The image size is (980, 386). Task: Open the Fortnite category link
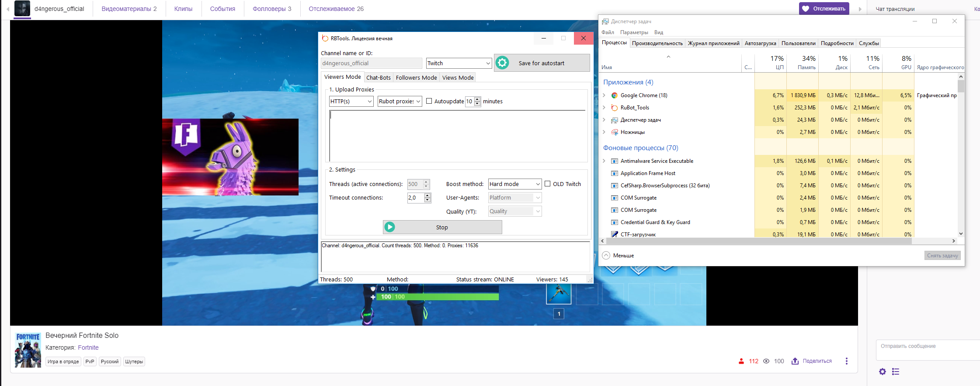point(88,347)
